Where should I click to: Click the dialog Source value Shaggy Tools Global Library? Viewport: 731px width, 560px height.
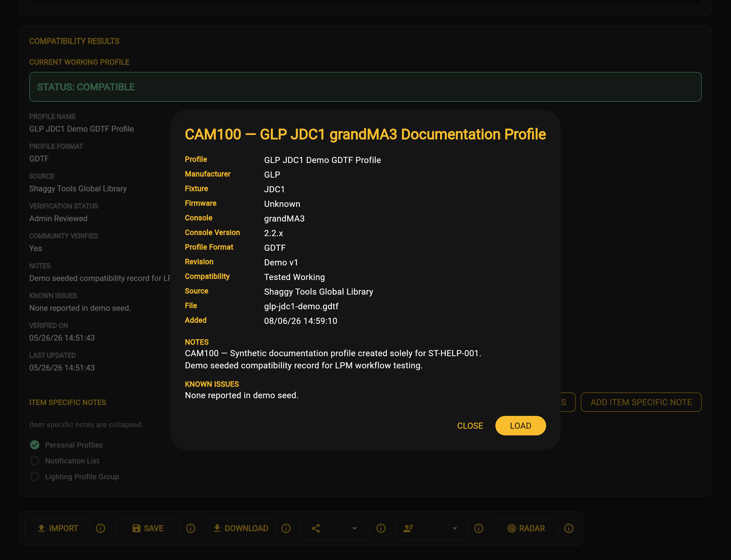(x=319, y=292)
